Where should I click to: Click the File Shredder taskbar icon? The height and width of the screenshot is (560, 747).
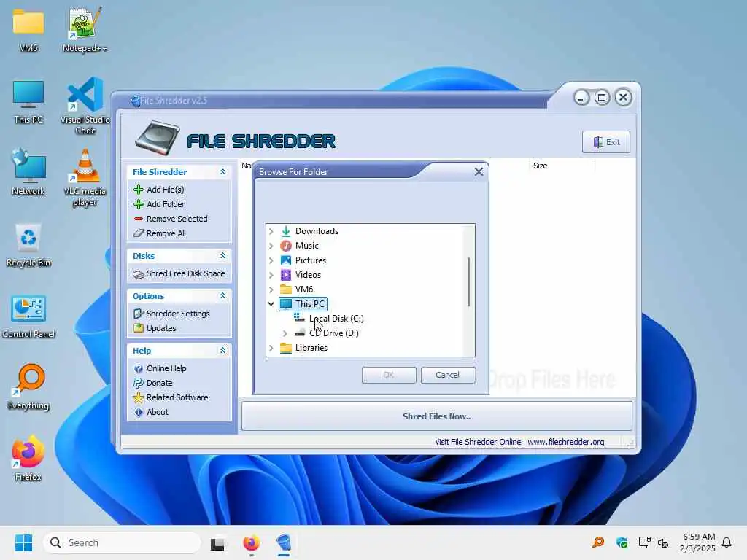point(284,542)
